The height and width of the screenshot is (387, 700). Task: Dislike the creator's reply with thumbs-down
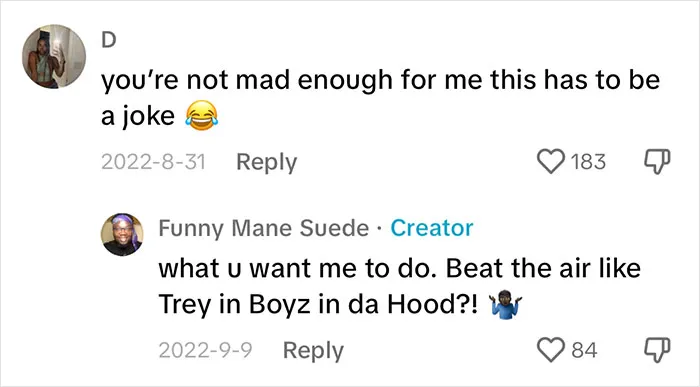[657, 350]
